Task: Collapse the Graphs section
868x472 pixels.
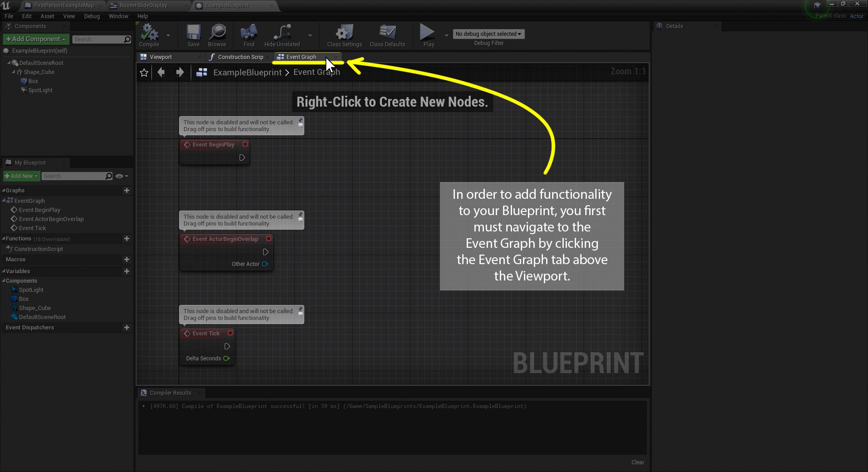Action: 4,191
